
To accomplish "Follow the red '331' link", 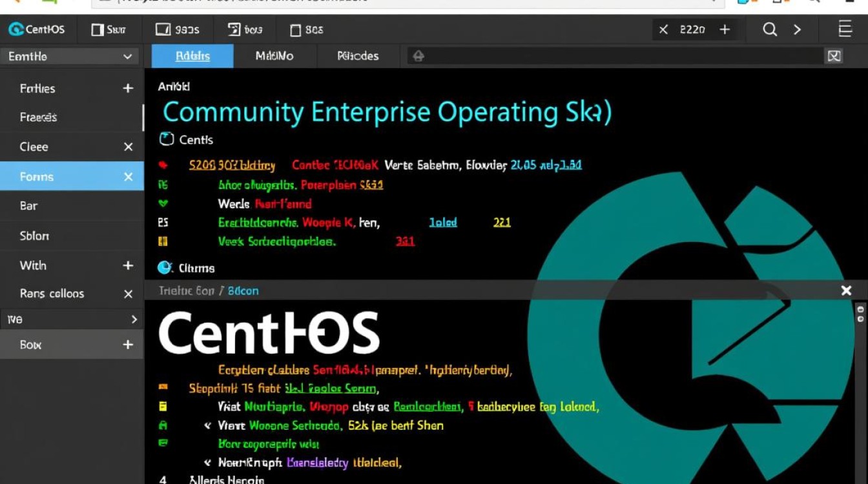I will coord(405,241).
